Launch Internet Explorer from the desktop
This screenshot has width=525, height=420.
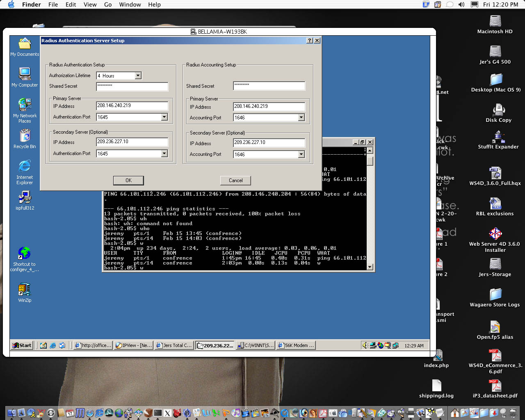click(25, 167)
